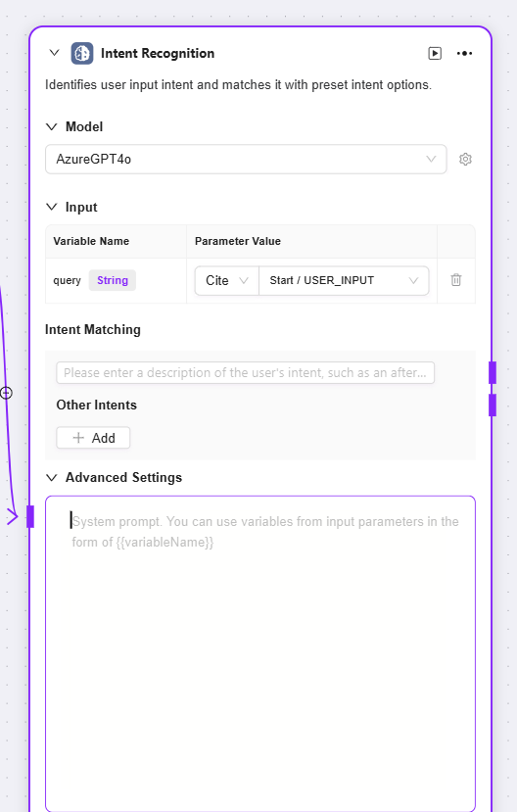
Task: Open the Start / USER_INPUT dropdown
Action: click(x=344, y=281)
